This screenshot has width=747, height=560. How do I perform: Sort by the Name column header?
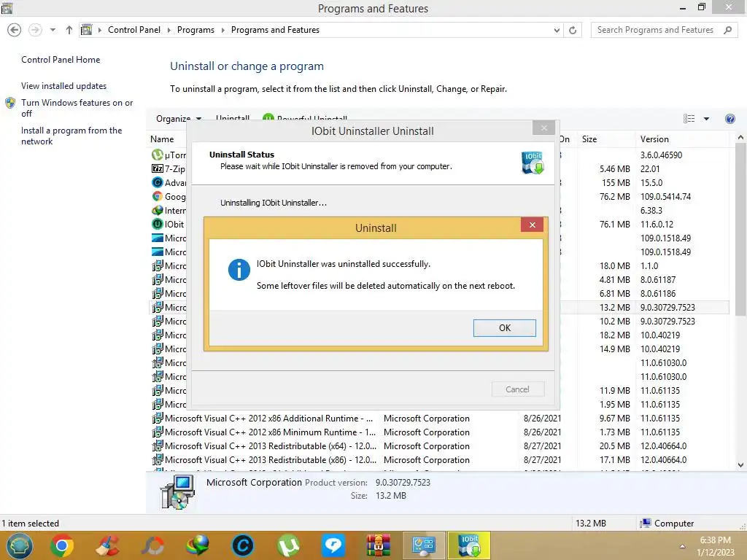coord(162,139)
